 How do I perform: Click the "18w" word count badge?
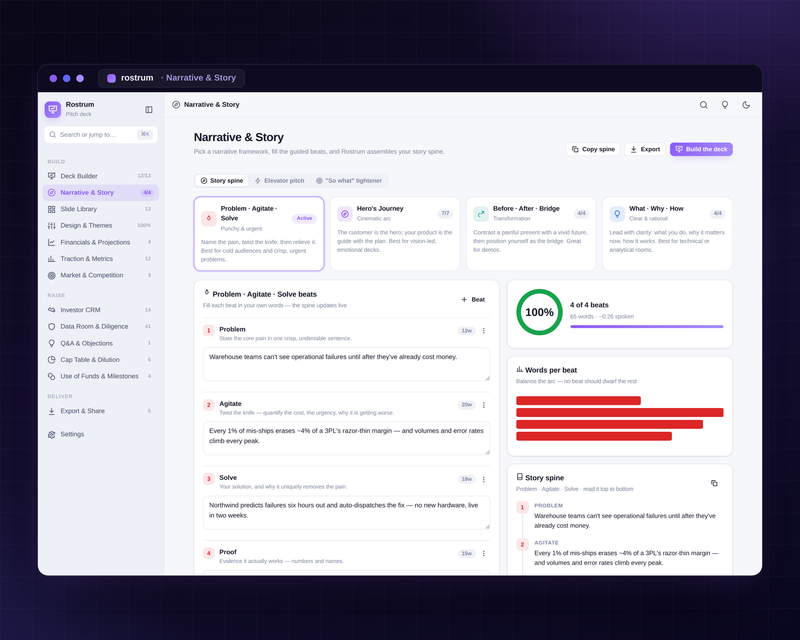point(466,479)
